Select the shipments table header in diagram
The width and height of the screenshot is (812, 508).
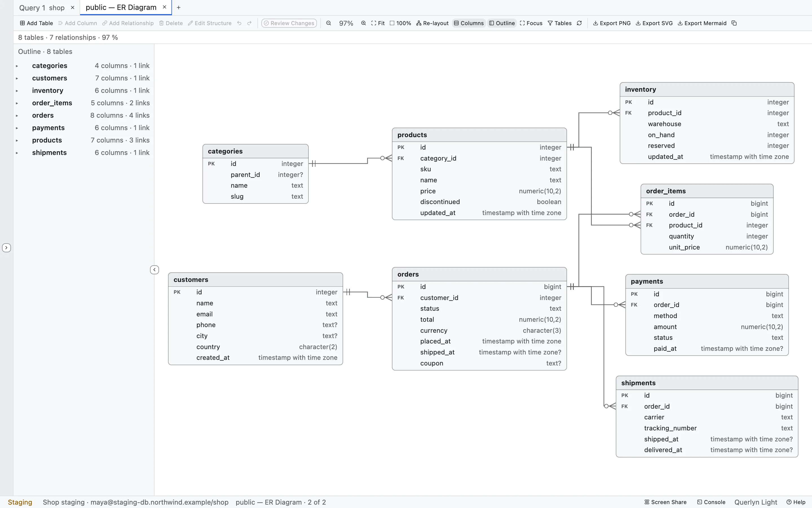coord(707,383)
